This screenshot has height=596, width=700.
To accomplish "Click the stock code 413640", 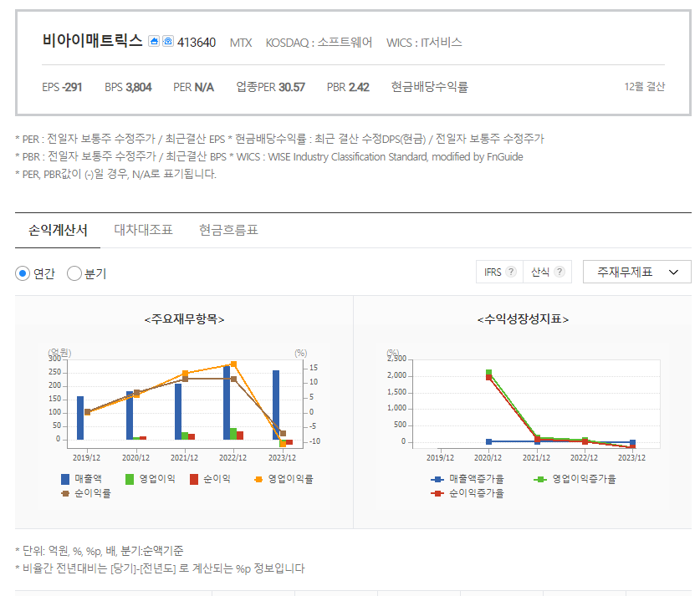I will tap(197, 43).
